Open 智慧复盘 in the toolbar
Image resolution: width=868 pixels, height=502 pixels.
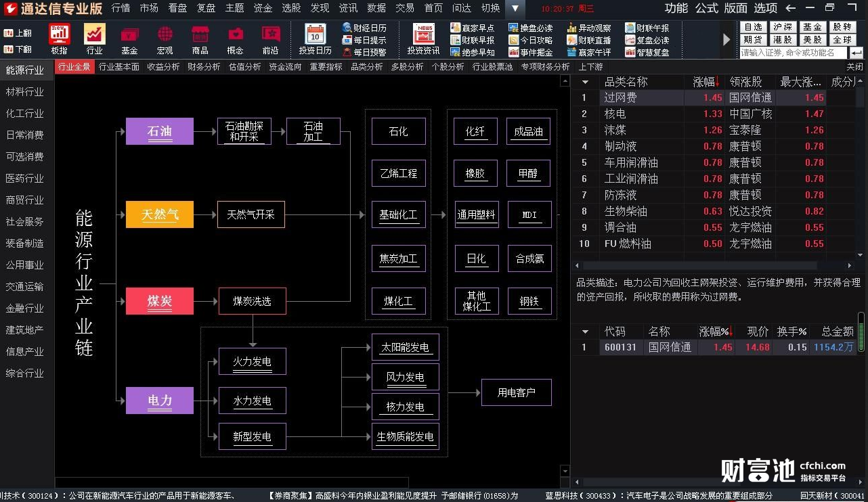pyautogui.click(x=647, y=52)
